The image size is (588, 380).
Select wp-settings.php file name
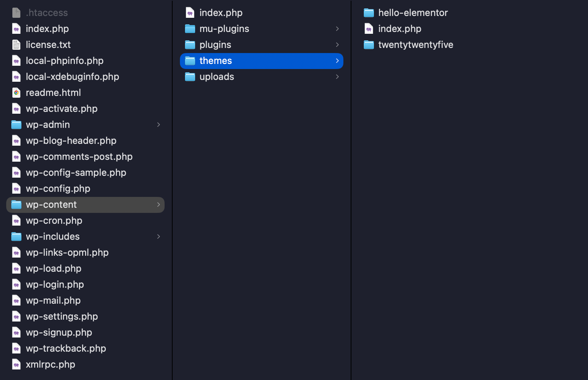point(62,316)
